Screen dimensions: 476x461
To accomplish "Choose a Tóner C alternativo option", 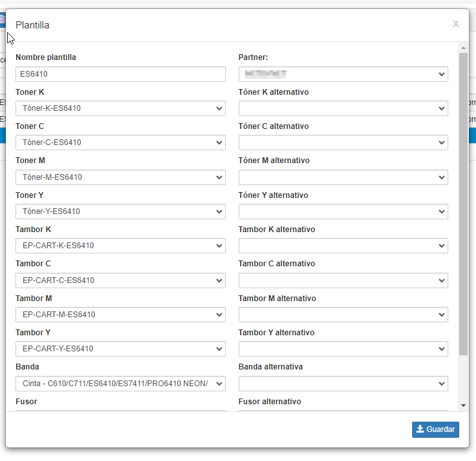I will pos(342,142).
